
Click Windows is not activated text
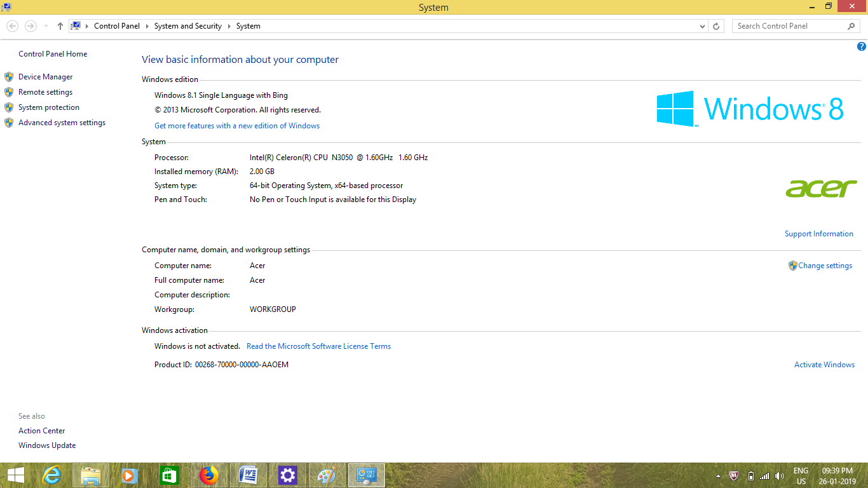[x=197, y=346]
